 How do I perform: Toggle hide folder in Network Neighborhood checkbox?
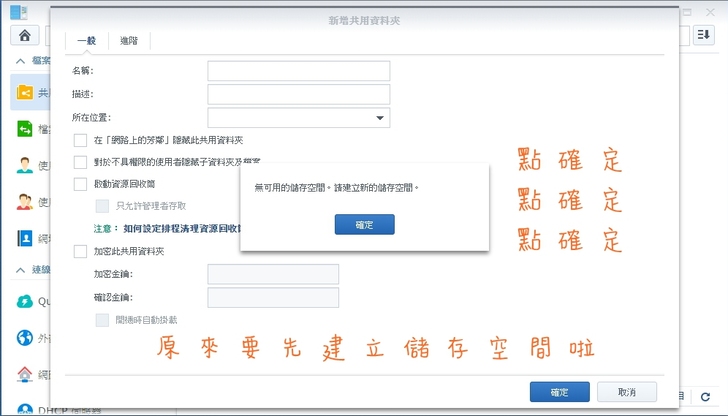pyautogui.click(x=80, y=140)
